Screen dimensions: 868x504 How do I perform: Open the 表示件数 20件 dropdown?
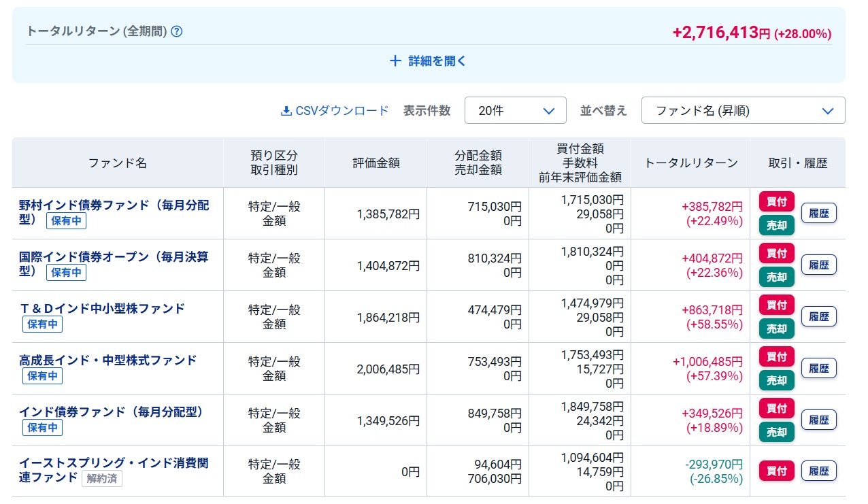point(515,110)
